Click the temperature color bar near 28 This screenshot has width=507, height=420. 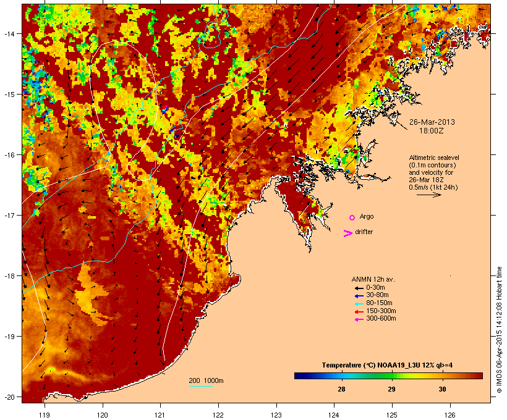(x=341, y=376)
